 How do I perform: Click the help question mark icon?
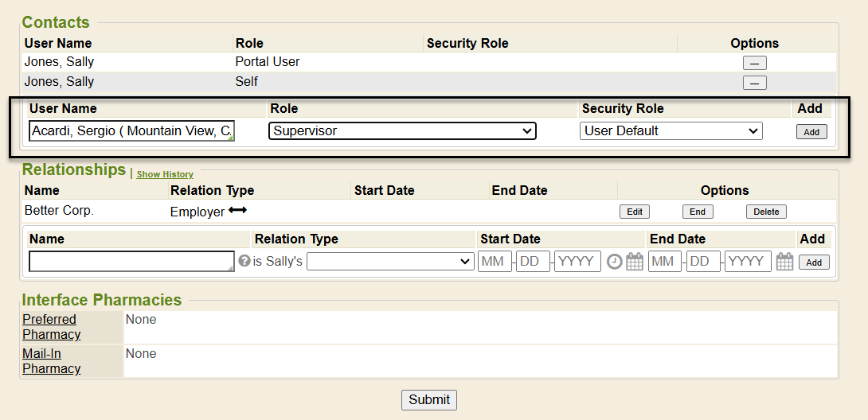[244, 261]
